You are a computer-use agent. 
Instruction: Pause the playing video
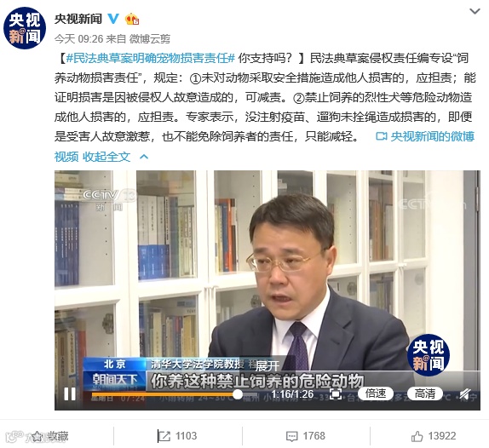click(x=70, y=394)
